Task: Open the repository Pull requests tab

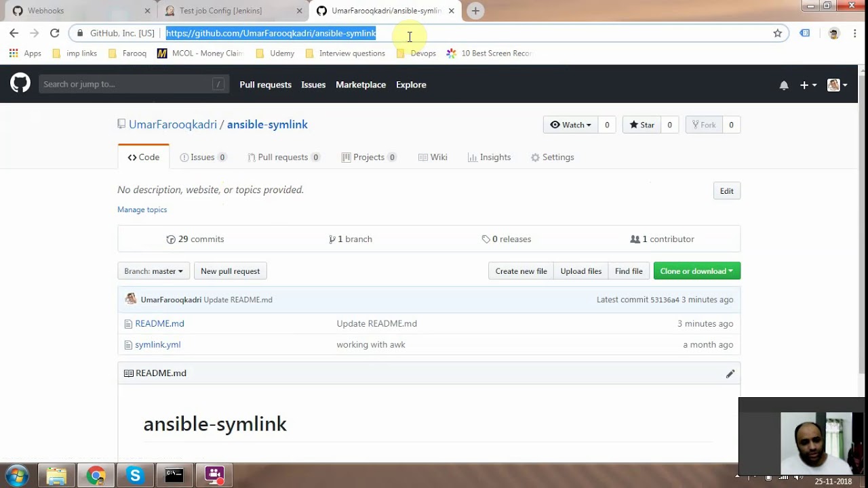Action: [x=283, y=157]
